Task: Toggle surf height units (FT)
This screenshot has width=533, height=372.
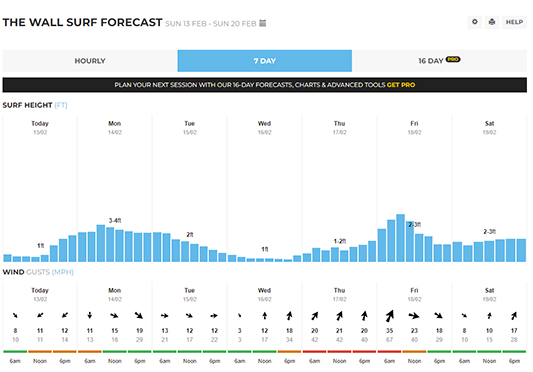Action: click(61, 105)
